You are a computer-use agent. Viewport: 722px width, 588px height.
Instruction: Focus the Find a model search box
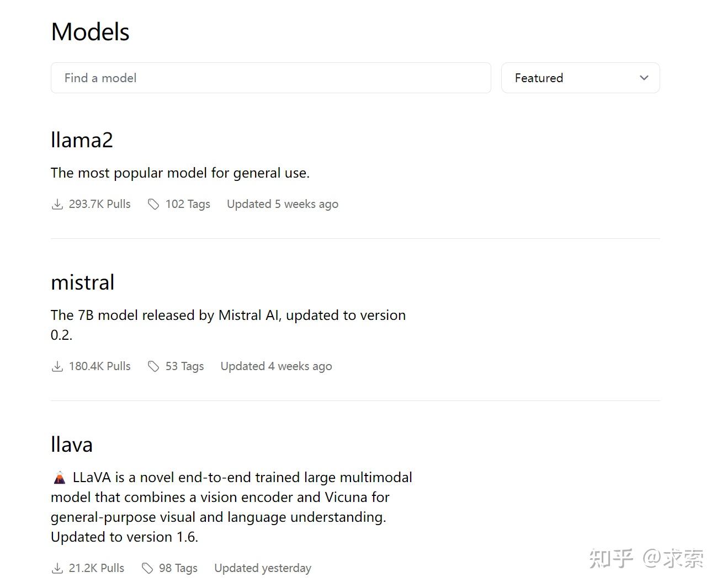(x=270, y=78)
